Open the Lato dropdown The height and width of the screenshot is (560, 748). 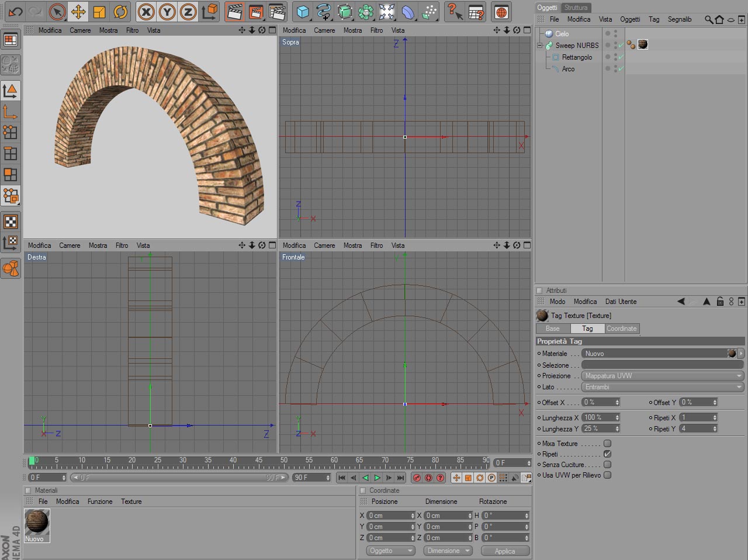coord(663,387)
